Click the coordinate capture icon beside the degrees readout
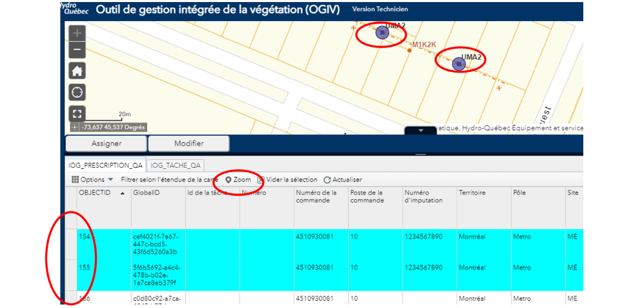 coord(75,127)
